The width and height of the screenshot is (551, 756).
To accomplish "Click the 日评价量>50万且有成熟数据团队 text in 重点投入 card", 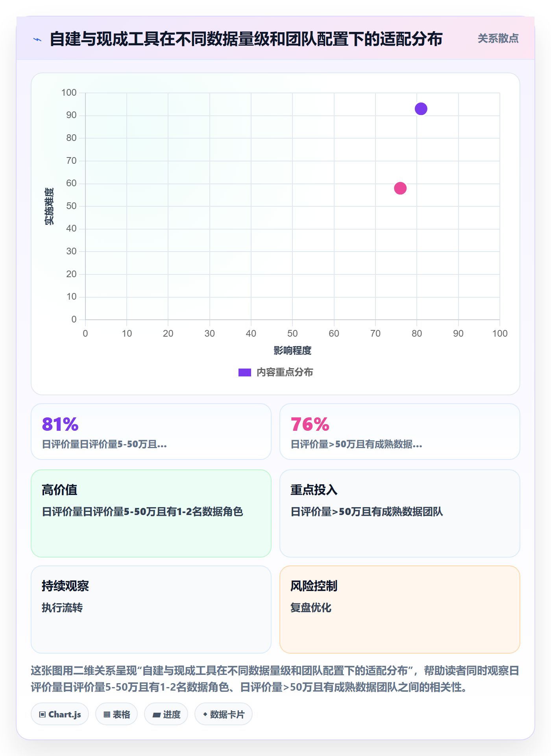I will 367,511.
